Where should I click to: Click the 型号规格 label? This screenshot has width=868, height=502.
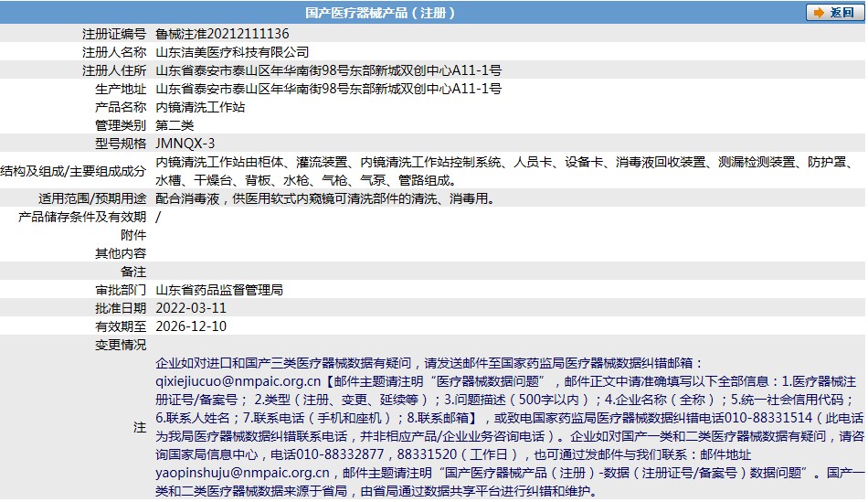click(x=121, y=144)
